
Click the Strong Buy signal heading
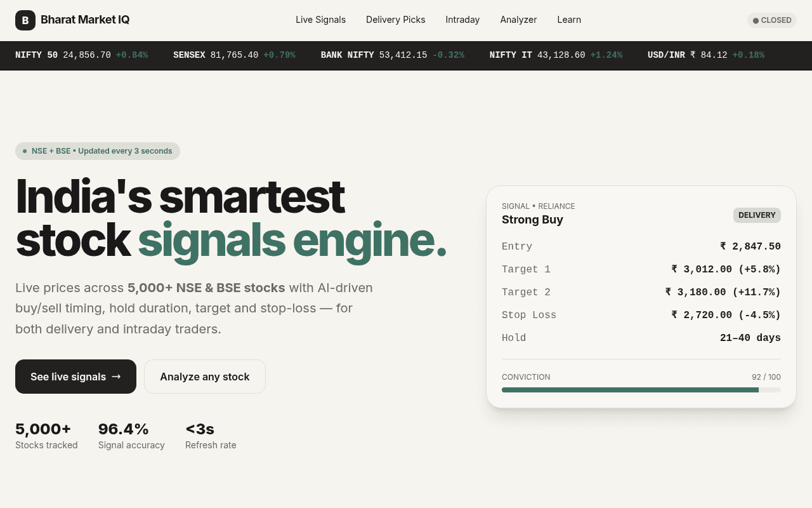[x=532, y=220]
